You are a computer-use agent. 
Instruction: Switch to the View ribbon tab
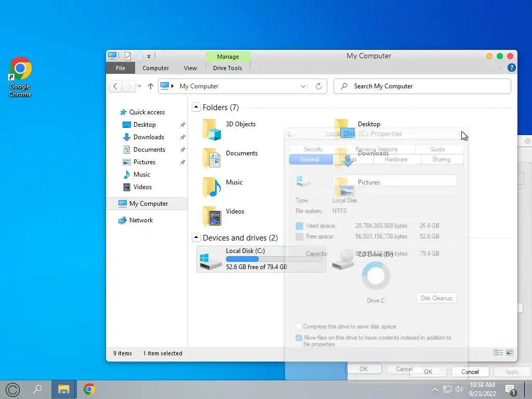tap(190, 68)
